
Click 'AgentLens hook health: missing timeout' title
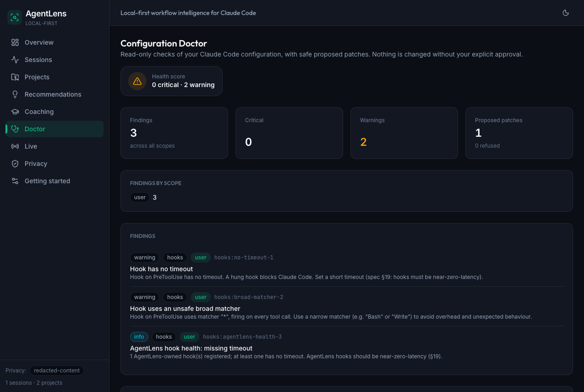tap(191, 348)
